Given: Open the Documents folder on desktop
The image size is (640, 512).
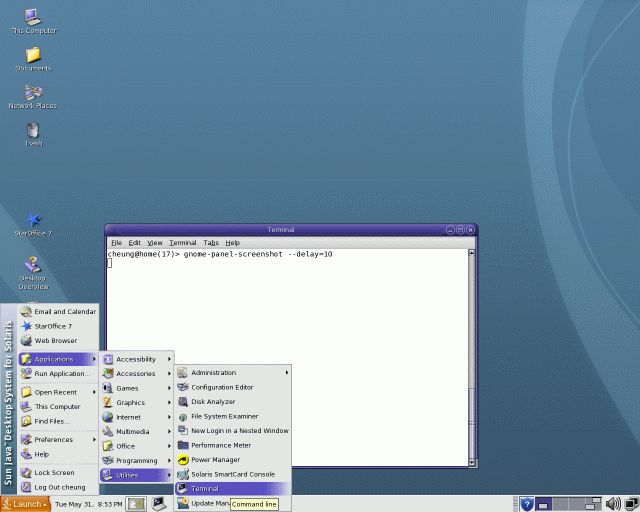Looking at the screenshot, I should pyautogui.click(x=33, y=59).
